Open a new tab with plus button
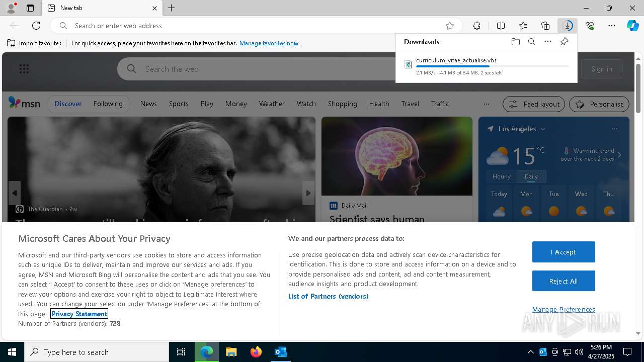The height and width of the screenshot is (362, 644). coord(172,8)
